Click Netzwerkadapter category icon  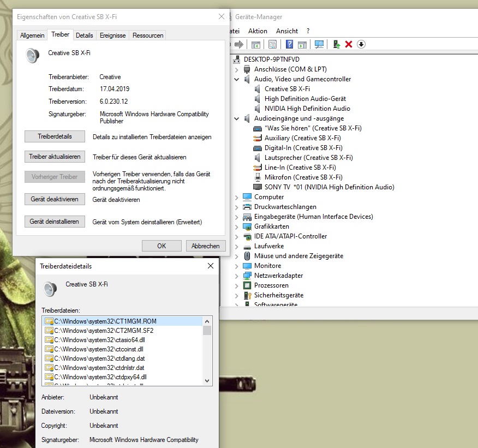pyautogui.click(x=247, y=276)
